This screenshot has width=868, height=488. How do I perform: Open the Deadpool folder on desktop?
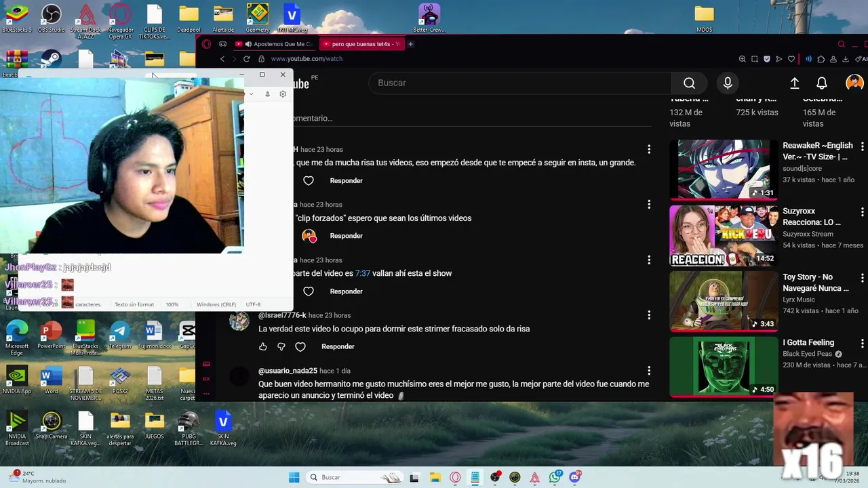(189, 18)
